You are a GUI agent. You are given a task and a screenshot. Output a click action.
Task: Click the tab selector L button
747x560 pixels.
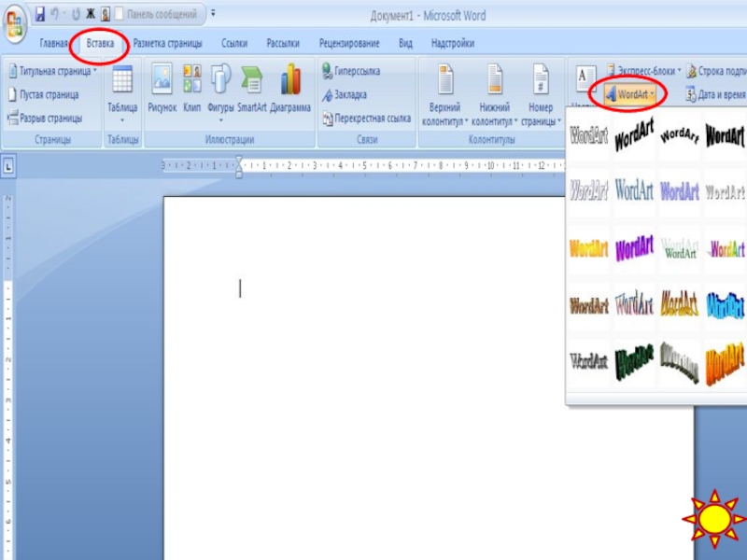point(8,166)
